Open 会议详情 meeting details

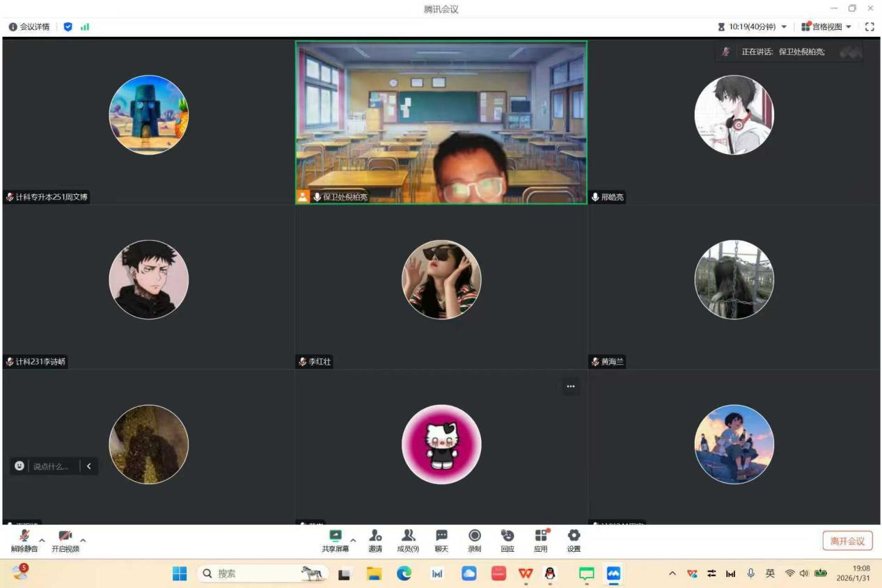point(29,26)
